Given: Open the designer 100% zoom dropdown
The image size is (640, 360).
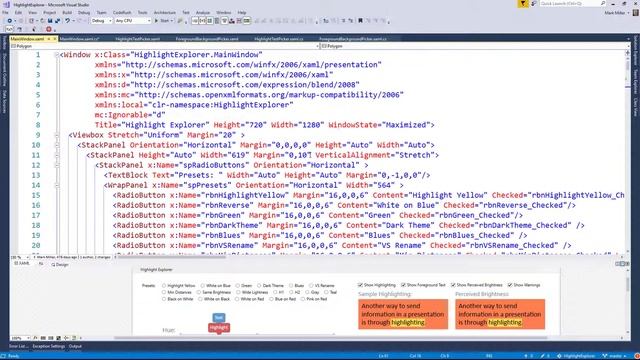Looking at the screenshot, I should 20,338.
